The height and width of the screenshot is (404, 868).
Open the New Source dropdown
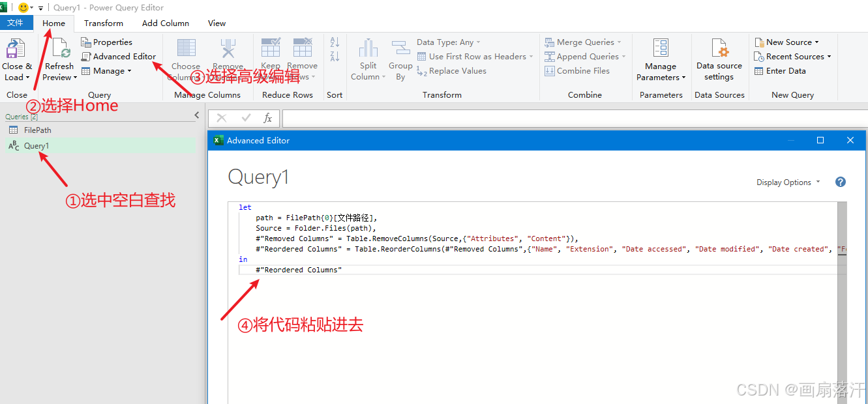789,42
